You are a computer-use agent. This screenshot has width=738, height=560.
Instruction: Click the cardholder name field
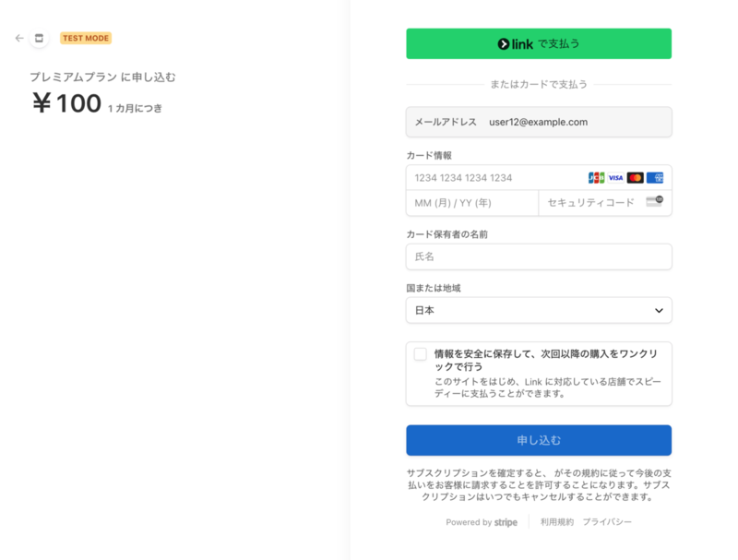point(539,256)
